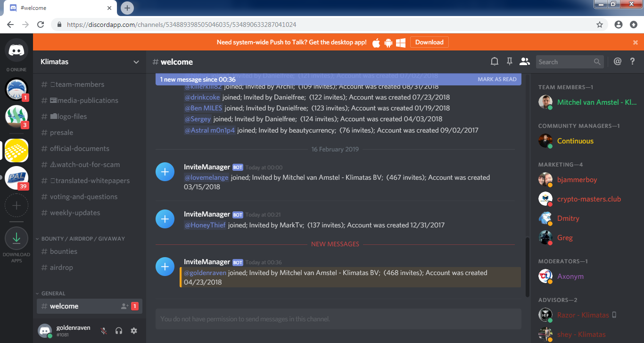
Task: Add a server with the plus icon
Action: [17, 205]
